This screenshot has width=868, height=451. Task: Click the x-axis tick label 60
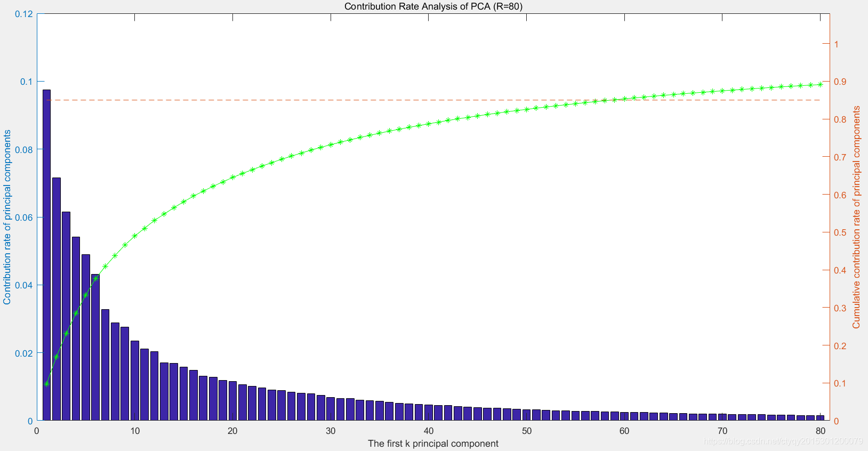(x=624, y=431)
